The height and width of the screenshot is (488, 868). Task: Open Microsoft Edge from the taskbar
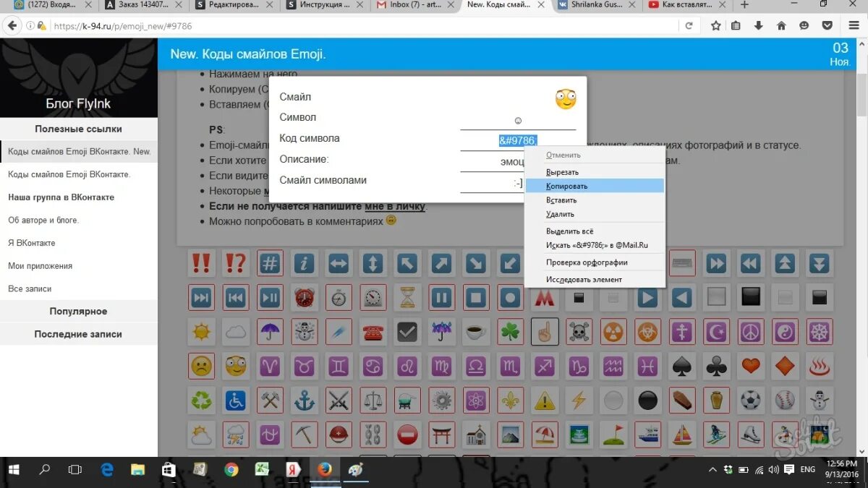tap(107, 470)
